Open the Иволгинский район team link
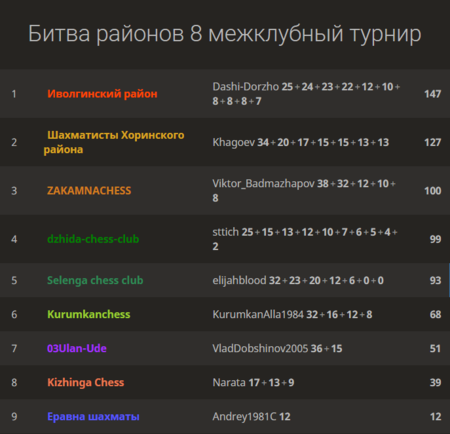 (x=102, y=94)
